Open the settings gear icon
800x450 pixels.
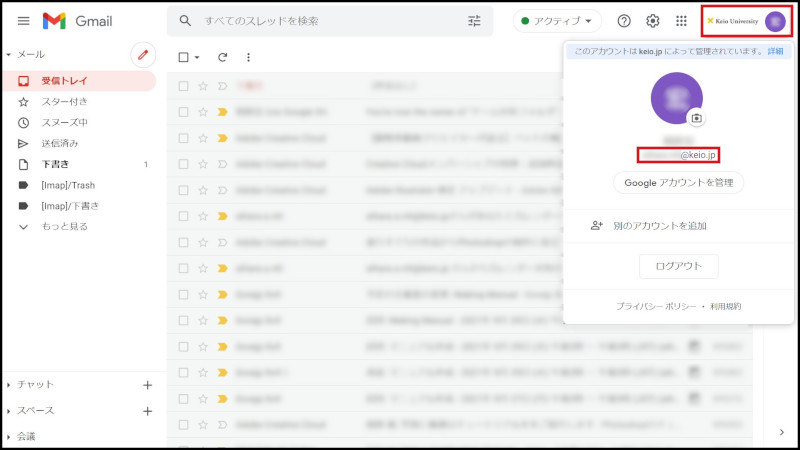pyautogui.click(x=653, y=21)
